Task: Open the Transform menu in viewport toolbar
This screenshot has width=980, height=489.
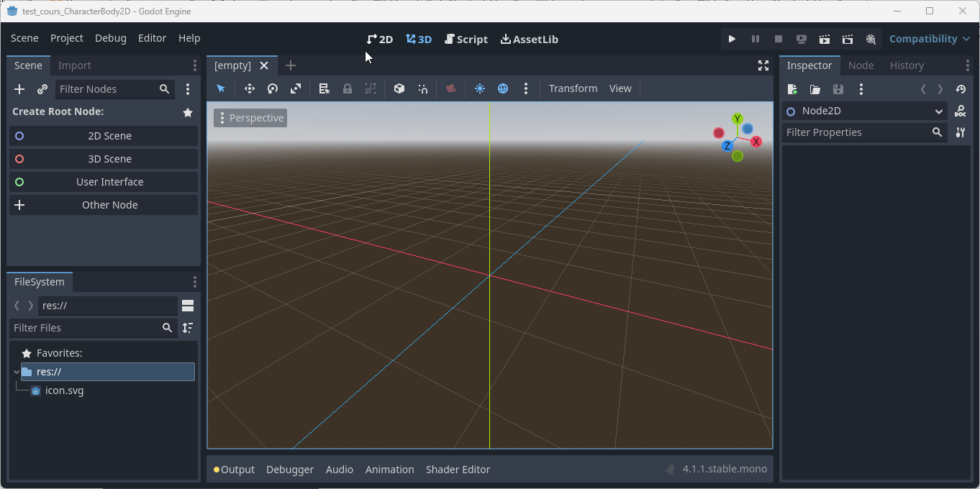Action: (x=573, y=88)
